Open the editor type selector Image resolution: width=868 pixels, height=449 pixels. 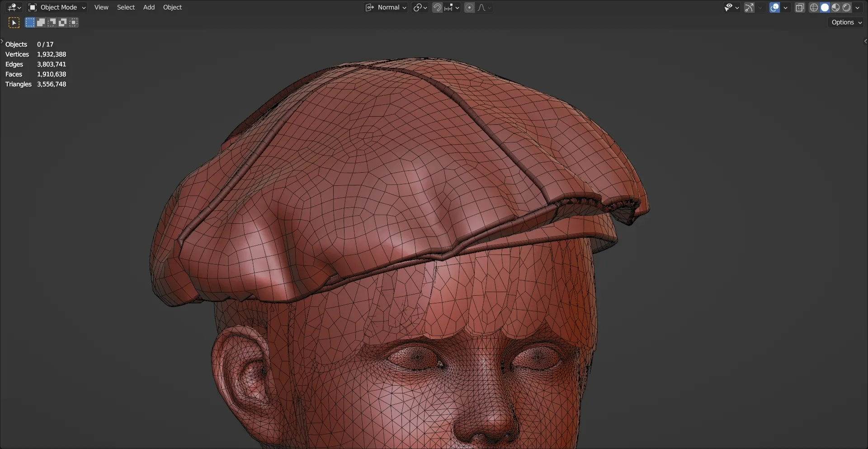(x=14, y=7)
